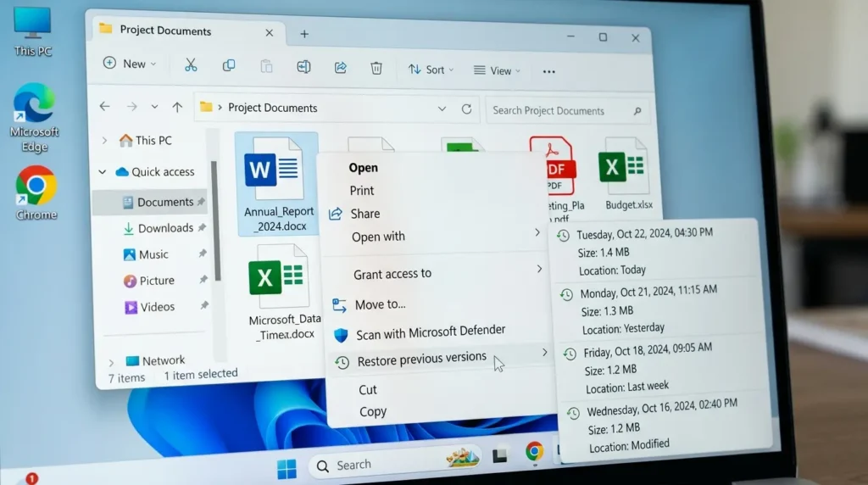Click the Task View icon on taskbar
Screen dimensions: 868x485
pos(500,455)
